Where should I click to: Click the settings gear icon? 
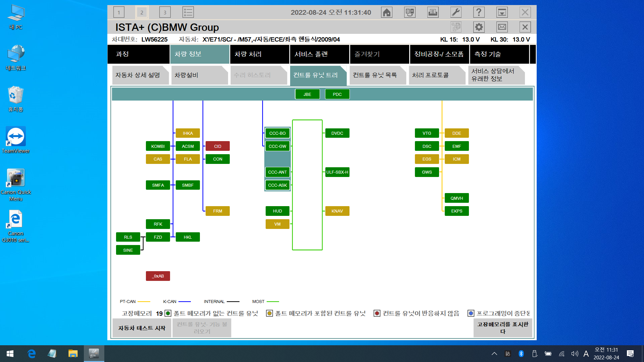coord(479,27)
